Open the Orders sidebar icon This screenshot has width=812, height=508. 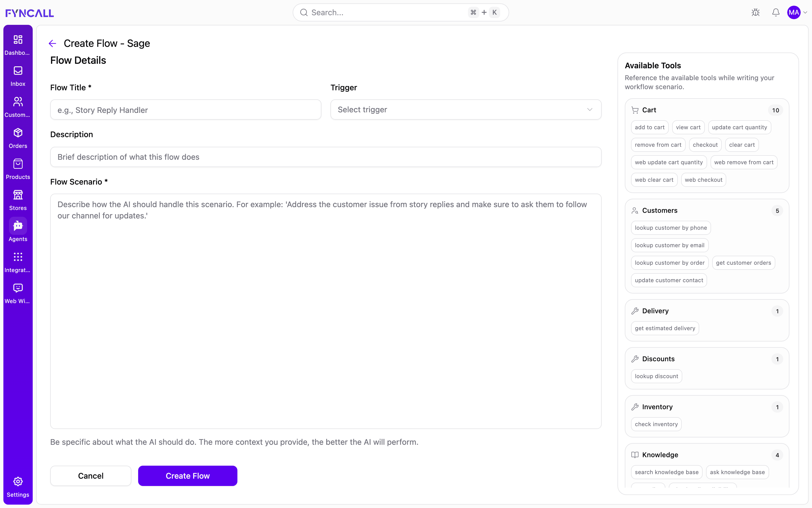pos(18,133)
